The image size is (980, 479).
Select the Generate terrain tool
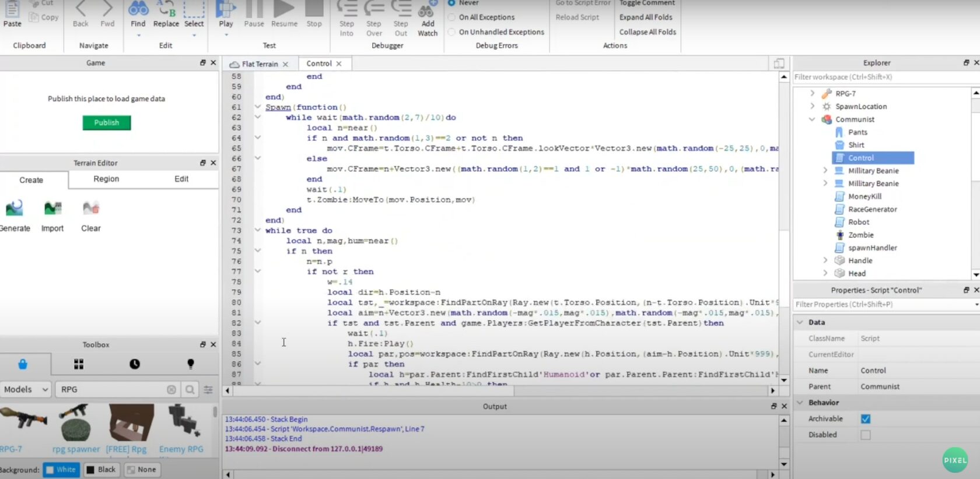click(15, 209)
